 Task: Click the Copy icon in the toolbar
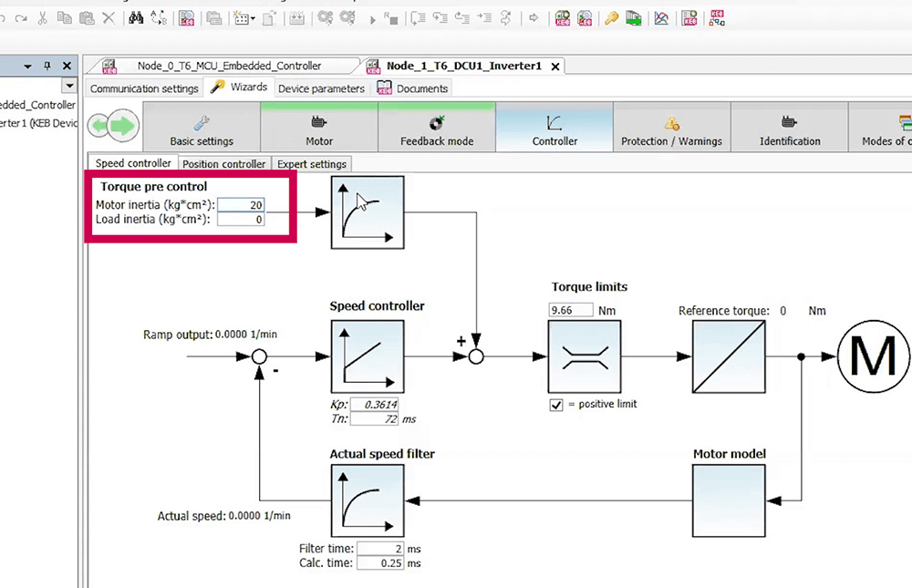(x=64, y=18)
